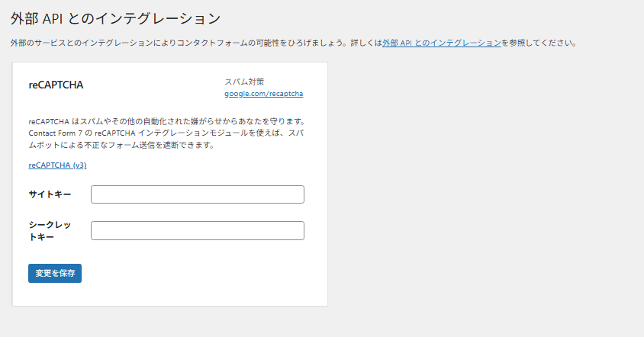Click the gray background right of the reCAPTCHA card

[x=481, y=183]
